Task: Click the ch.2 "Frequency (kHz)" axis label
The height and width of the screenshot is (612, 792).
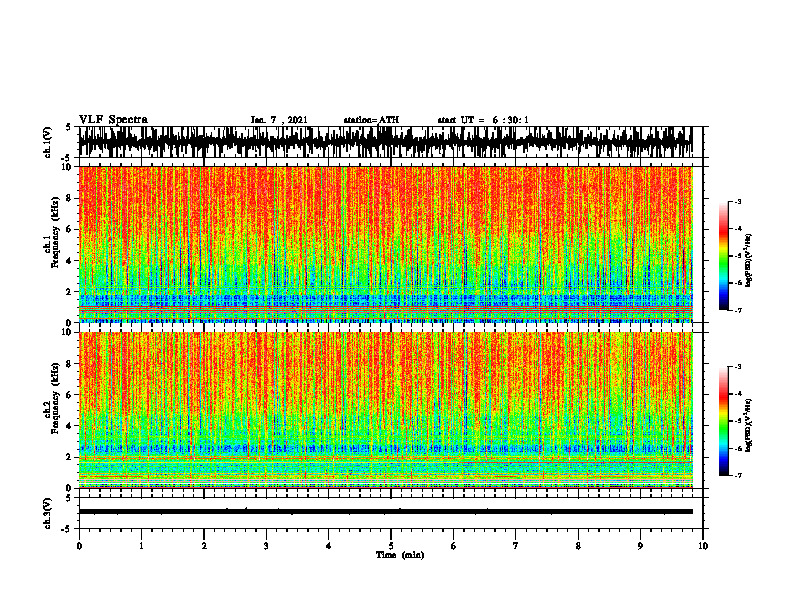Action: click(x=55, y=398)
